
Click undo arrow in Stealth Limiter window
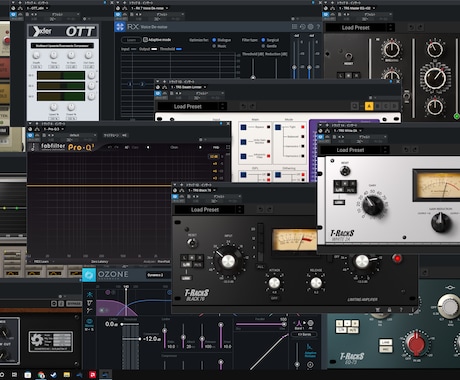pos(244,106)
